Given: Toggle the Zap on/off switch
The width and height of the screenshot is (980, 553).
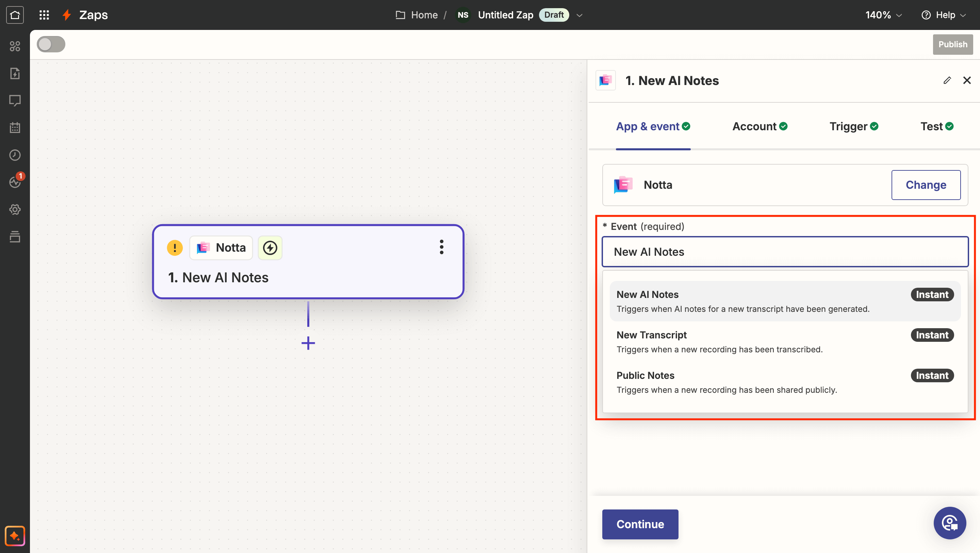Looking at the screenshot, I should point(51,44).
